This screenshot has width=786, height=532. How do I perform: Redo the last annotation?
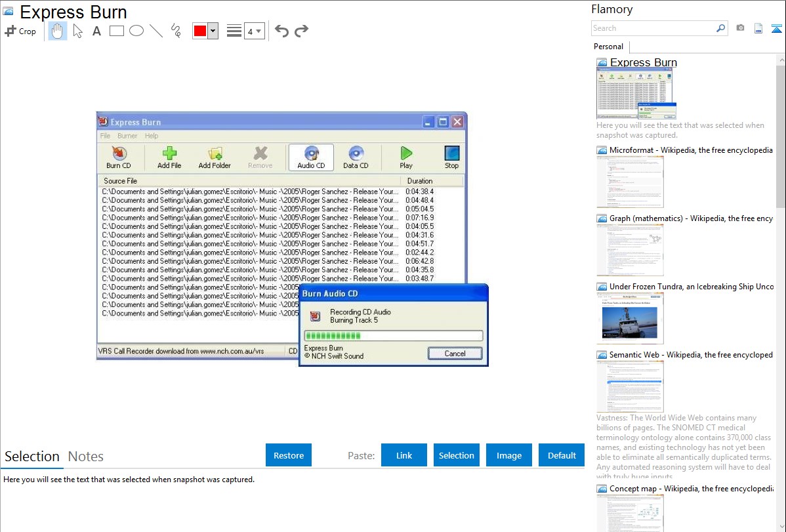pos(301,31)
